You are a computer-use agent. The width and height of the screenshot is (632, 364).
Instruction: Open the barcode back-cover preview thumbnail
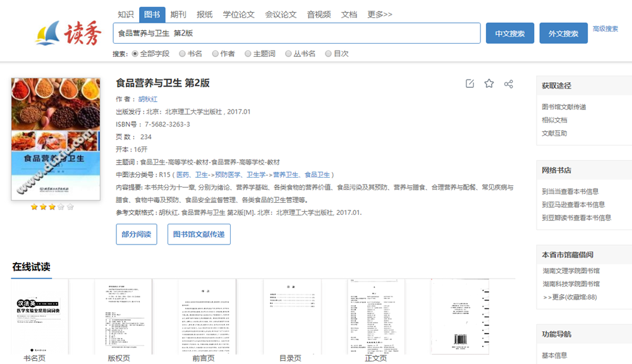[460, 317]
